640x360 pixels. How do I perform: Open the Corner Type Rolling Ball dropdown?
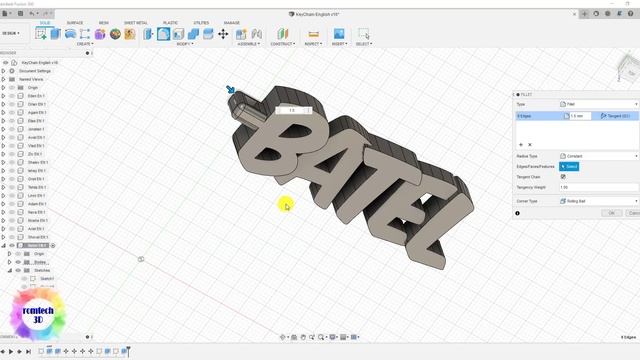[x=598, y=201]
